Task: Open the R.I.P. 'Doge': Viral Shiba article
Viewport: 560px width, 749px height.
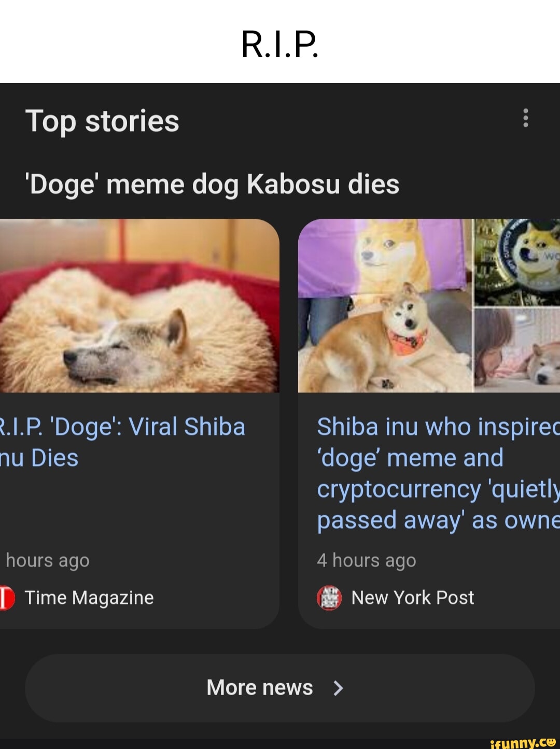Action: click(x=123, y=441)
